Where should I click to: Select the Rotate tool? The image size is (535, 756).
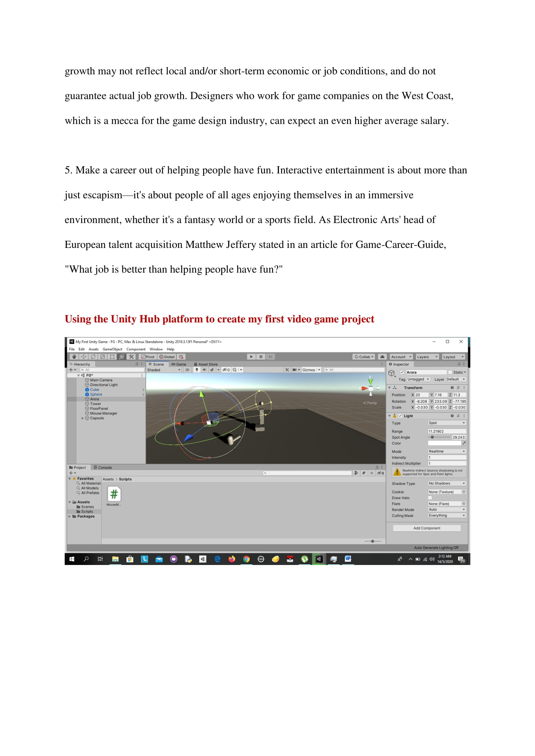tap(93, 357)
